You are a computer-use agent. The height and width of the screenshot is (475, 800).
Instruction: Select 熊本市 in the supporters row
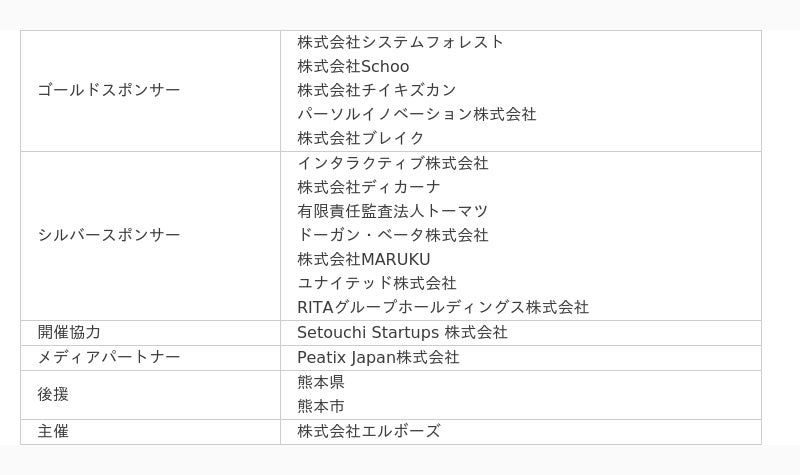click(320, 406)
